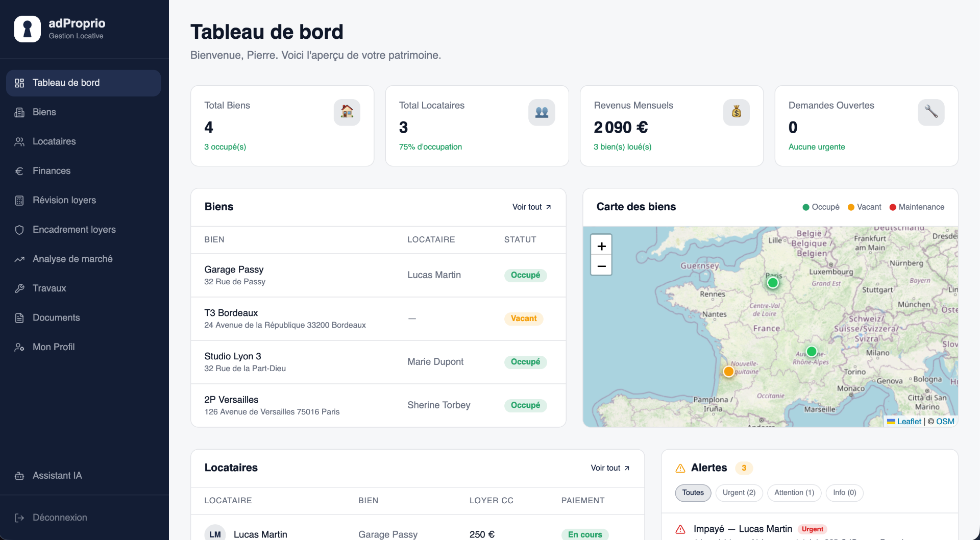Open the Leaflet attribution link
Viewport: 980px width, 540px height.
909,421
